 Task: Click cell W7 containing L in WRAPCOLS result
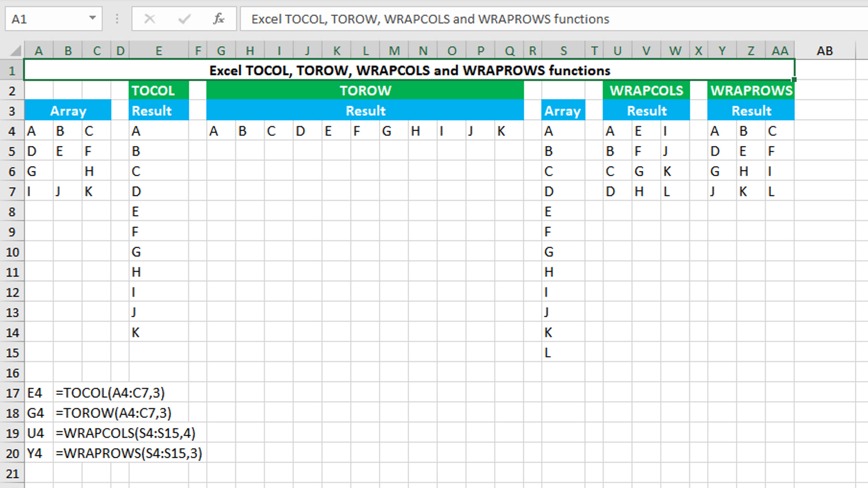click(x=675, y=192)
